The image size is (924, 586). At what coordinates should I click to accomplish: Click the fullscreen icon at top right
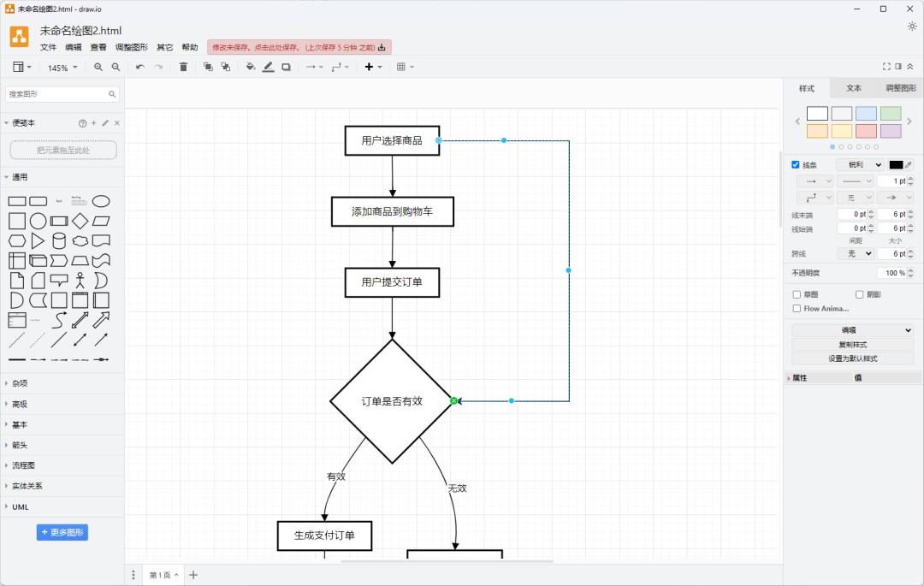tap(886, 67)
